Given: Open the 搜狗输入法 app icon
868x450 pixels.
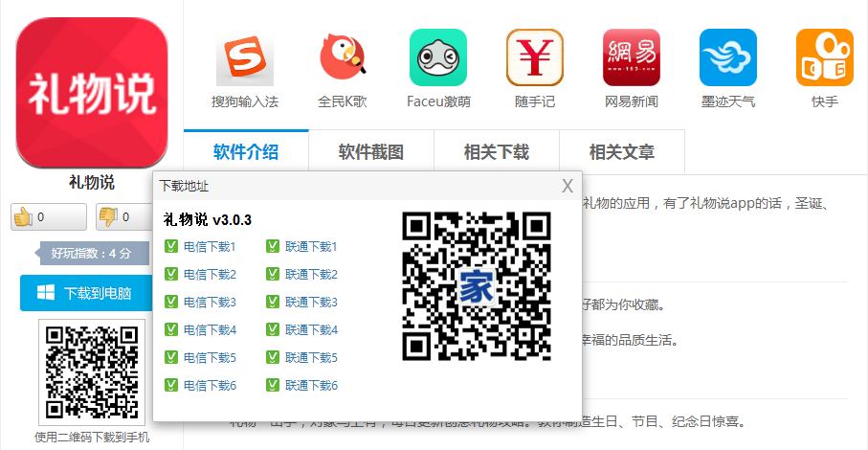Looking at the screenshot, I should click(x=245, y=57).
